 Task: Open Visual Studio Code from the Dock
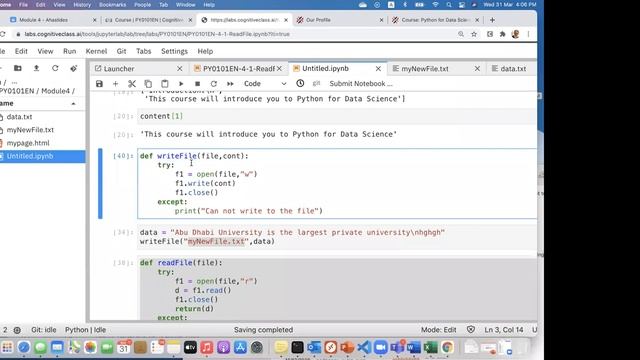pos(364,347)
